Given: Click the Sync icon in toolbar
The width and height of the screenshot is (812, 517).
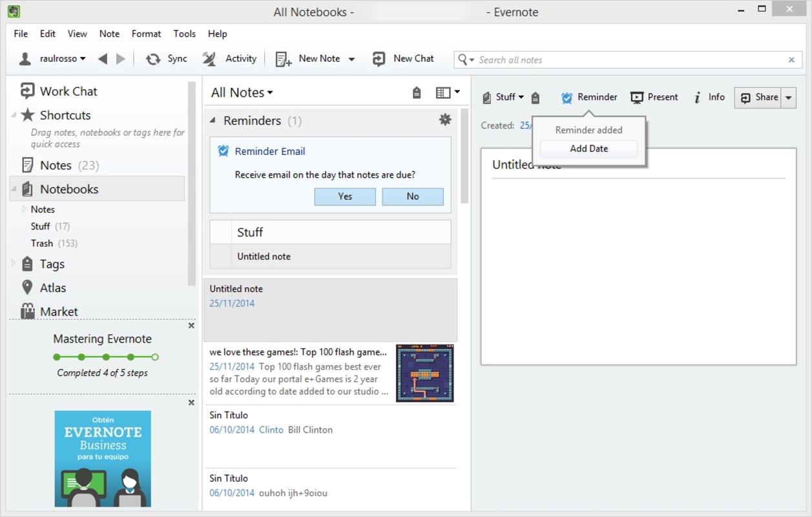Looking at the screenshot, I should 153,59.
